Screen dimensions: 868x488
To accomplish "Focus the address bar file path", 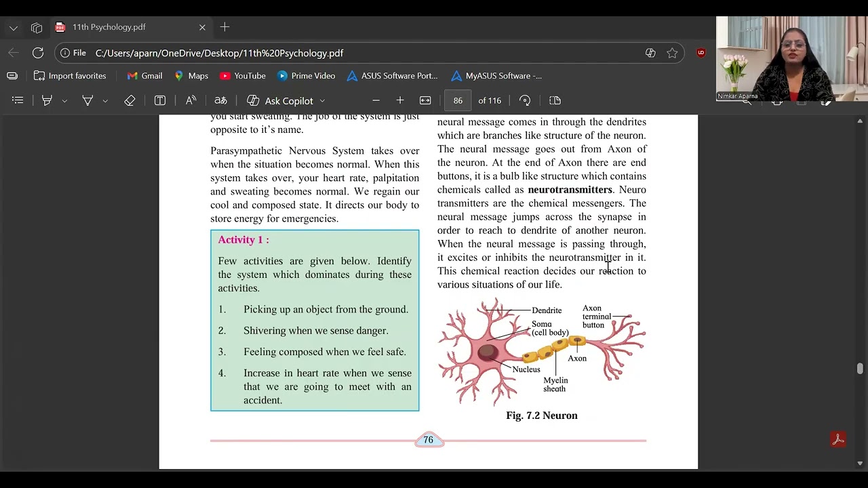I will coord(219,53).
